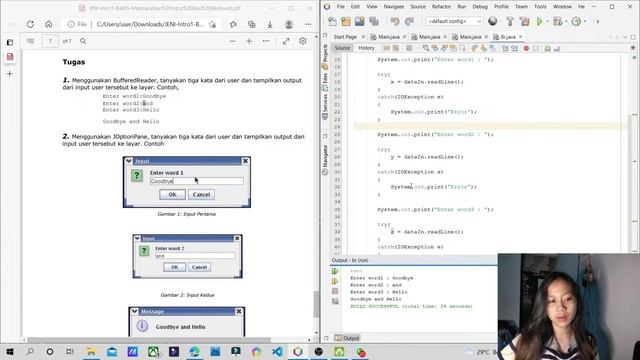Image resolution: width=640 pixels, height=360 pixels.
Task: Open Visual Studio Code from the taskbar
Action: [x=277, y=351]
